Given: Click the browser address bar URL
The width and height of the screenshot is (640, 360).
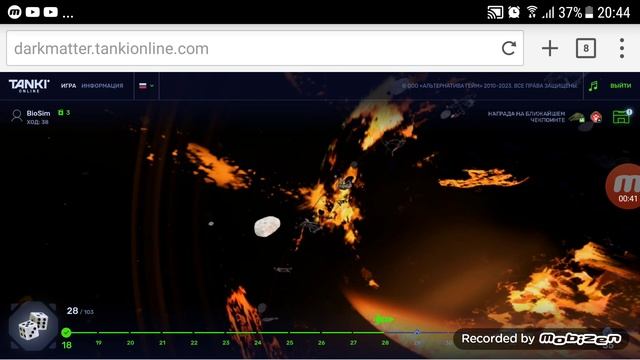Looking at the screenshot, I should point(111,49).
